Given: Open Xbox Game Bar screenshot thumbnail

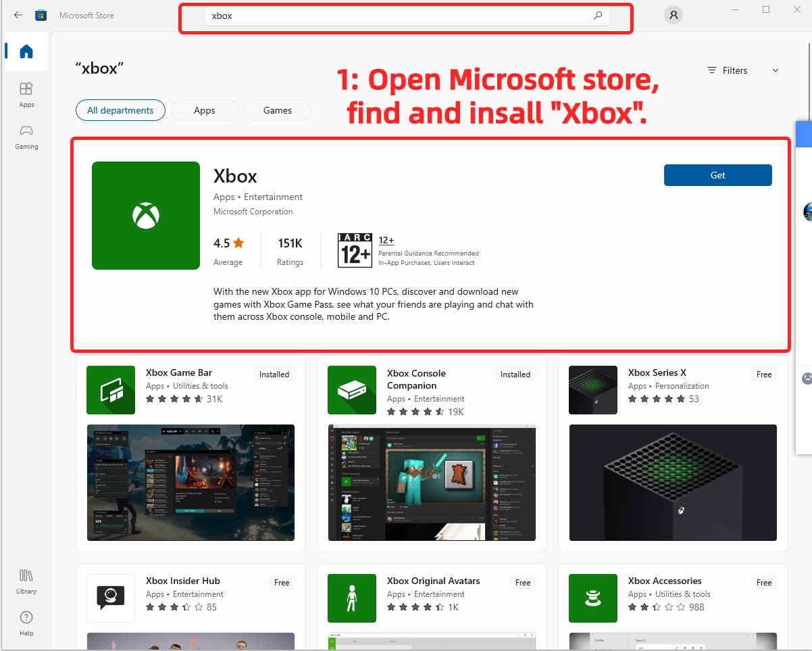Looking at the screenshot, I should pyautogui.click(x=191, y=483).
